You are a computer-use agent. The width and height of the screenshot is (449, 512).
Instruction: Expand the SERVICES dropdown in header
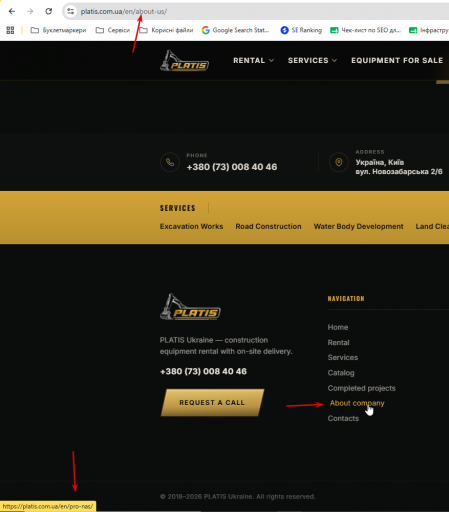[312, 60]
